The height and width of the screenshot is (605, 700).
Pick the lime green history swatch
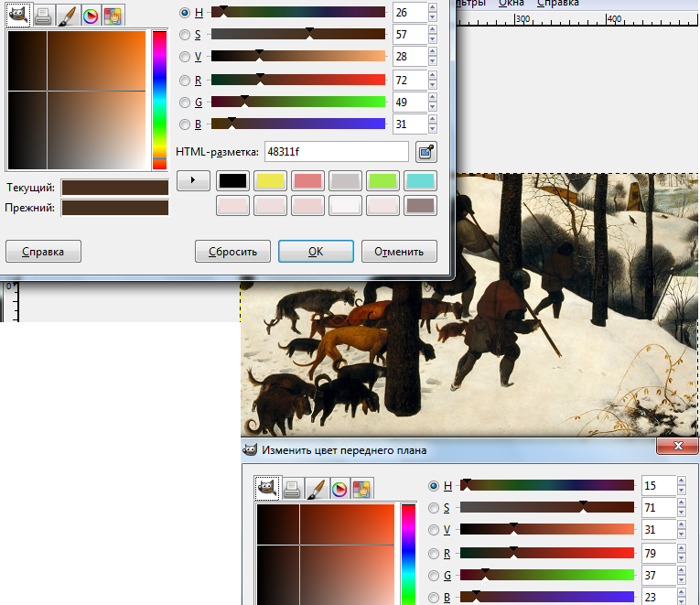point(382,181)
